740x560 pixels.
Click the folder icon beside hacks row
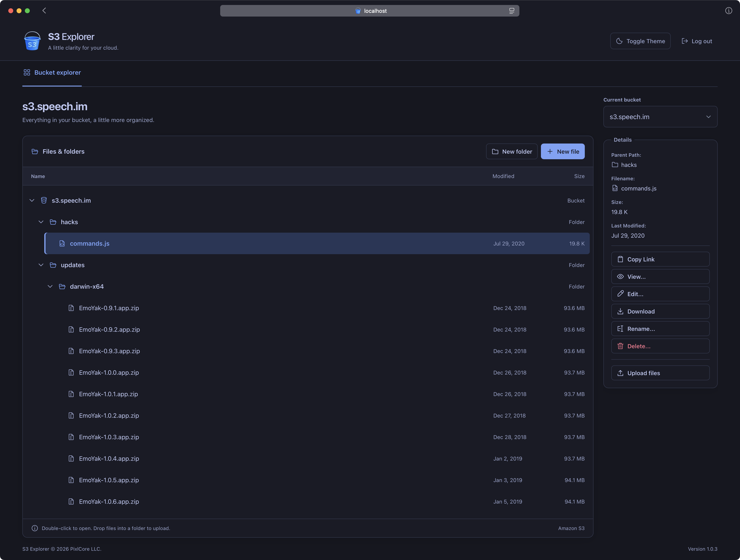click(x=53, y=222)
